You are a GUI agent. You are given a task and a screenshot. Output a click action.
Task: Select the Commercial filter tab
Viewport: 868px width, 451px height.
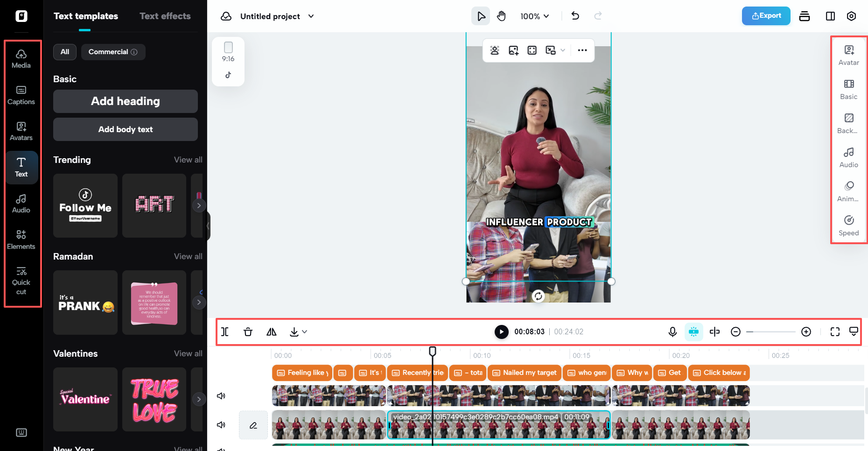(x=113, y=52)
